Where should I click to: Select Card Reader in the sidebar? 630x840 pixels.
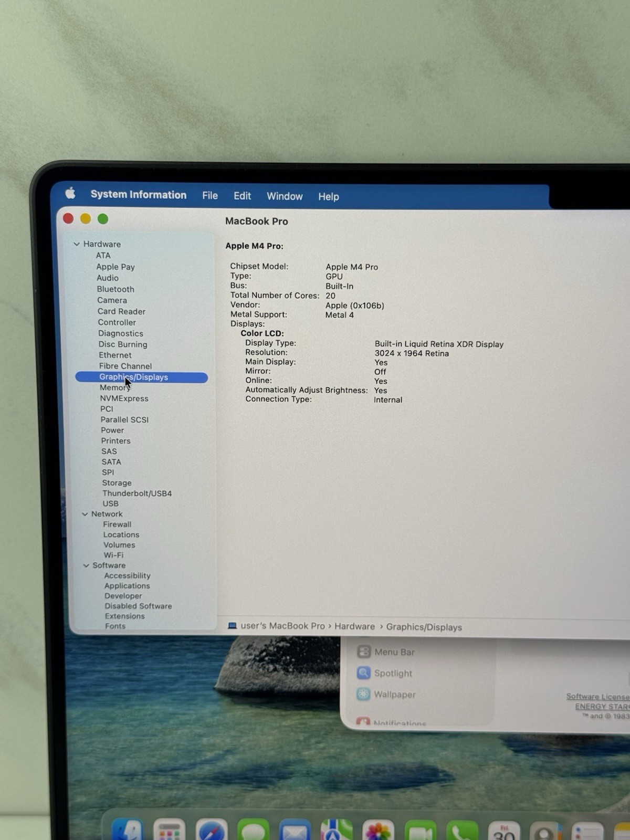click(x=121, y=311)
